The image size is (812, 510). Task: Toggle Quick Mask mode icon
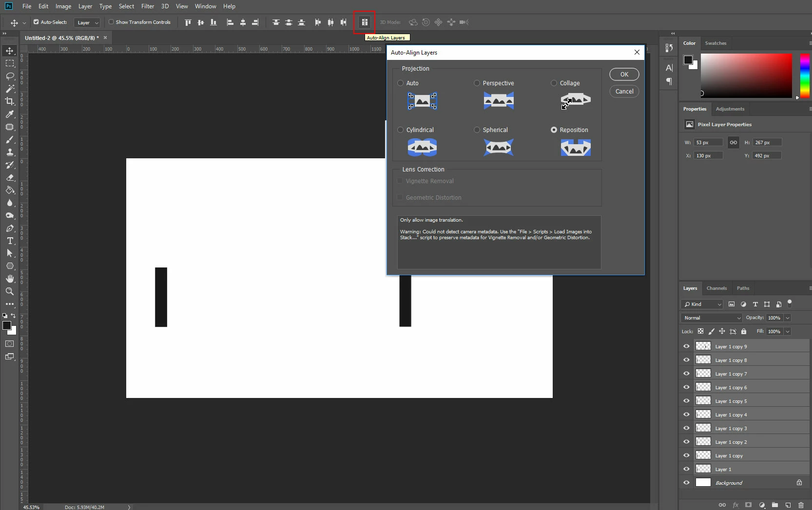[x=10, y=344]
